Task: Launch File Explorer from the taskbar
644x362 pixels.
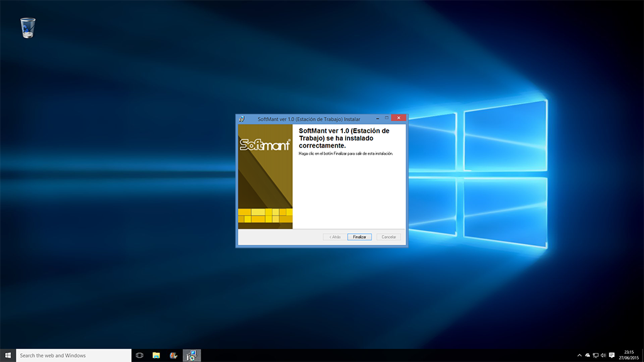Action: pyautogui.click(x=156, y=355)
